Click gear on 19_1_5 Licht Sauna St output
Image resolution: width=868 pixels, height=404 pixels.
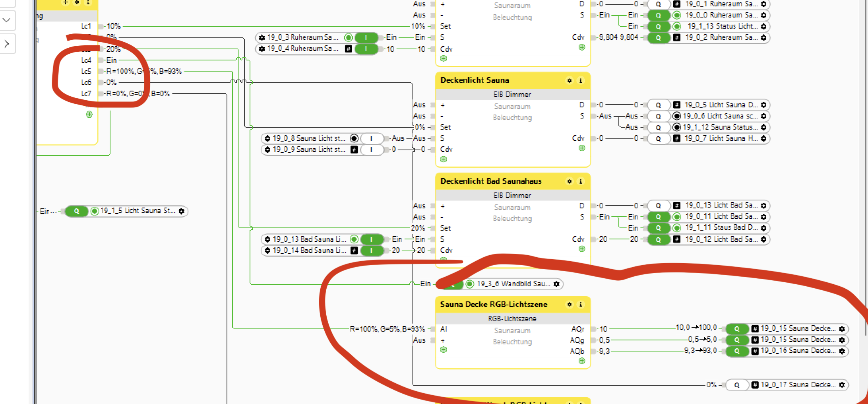[182, 211]
